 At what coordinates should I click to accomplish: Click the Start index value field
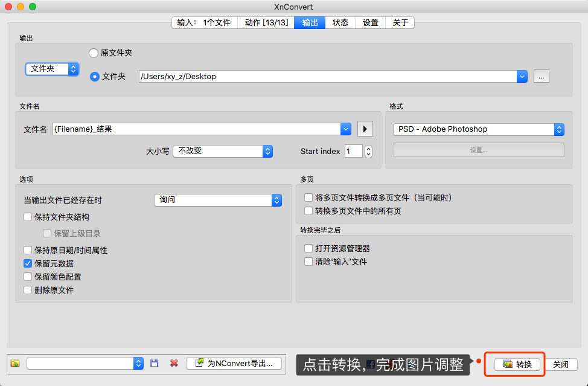pos(354,151)
